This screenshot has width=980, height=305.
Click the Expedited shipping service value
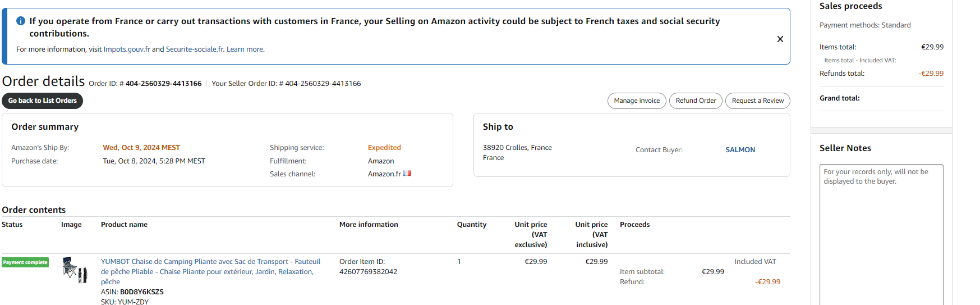pos(384,148)
